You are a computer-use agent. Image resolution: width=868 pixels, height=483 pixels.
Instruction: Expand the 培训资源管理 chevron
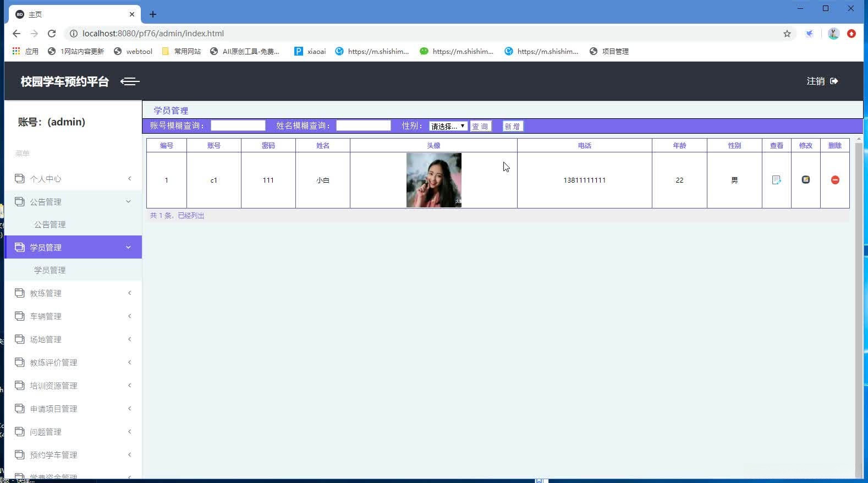click(129, 385)
